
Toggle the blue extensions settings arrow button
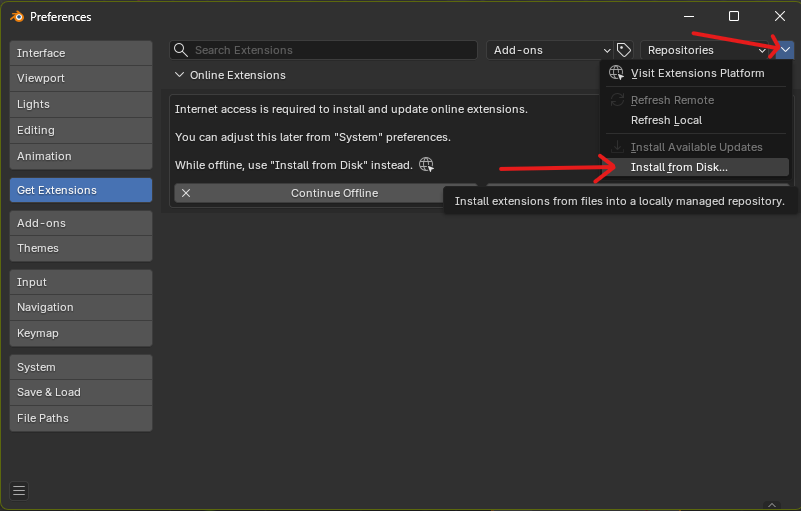coord(785,50)
